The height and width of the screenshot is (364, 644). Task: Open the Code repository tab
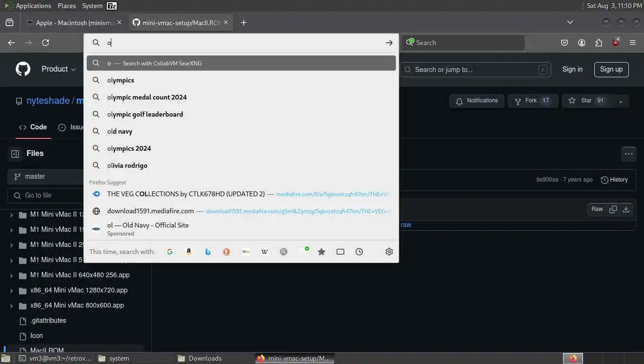(x=33, y=127)
